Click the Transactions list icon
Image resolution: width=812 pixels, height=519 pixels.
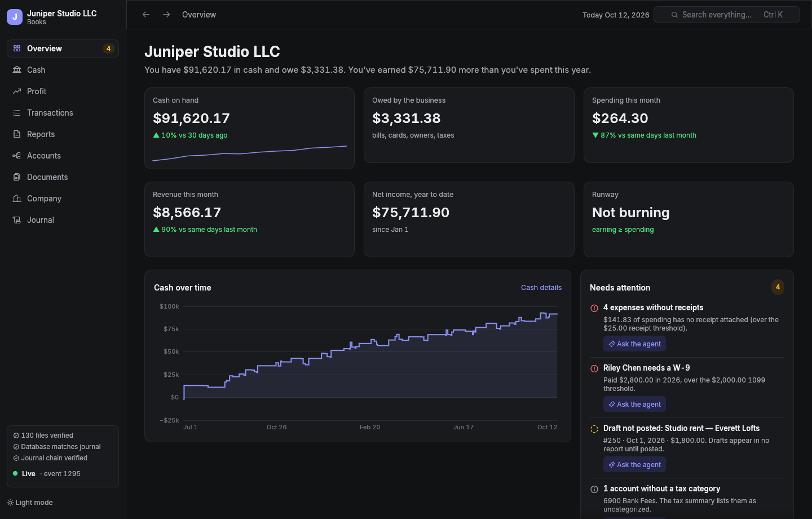tap(17, 113)
